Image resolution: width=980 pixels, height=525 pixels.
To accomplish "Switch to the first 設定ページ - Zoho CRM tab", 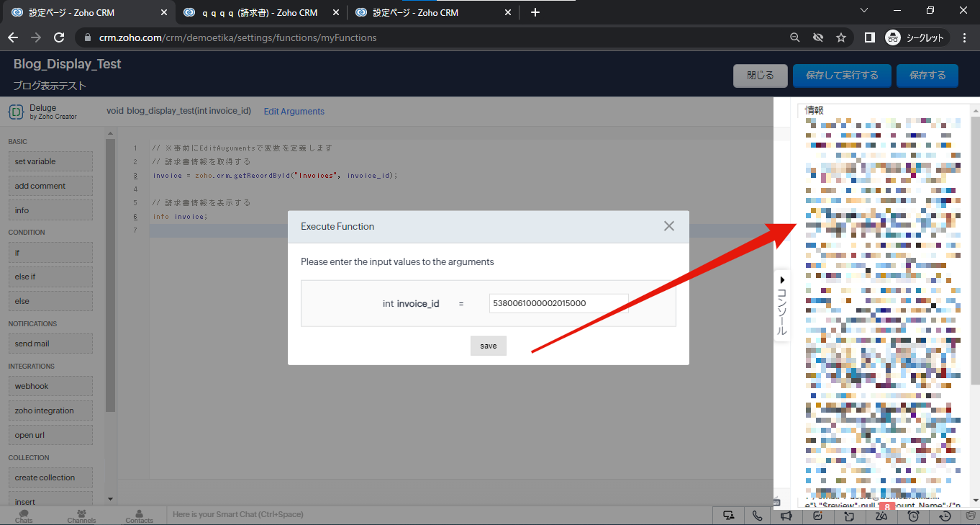I will (89, 12).
